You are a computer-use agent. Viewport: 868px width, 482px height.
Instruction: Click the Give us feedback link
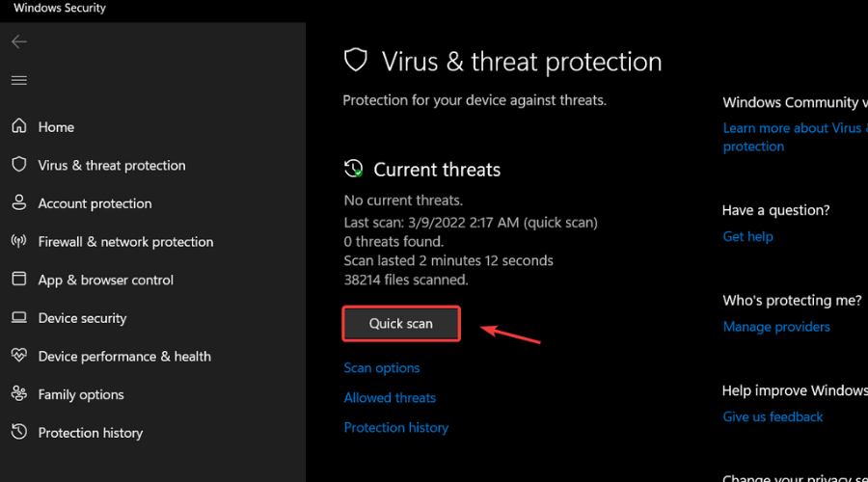773,416
